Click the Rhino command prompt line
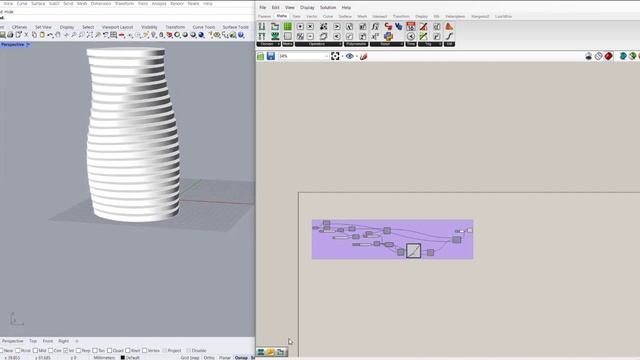640x360 pixels. [x=127, y=18]
